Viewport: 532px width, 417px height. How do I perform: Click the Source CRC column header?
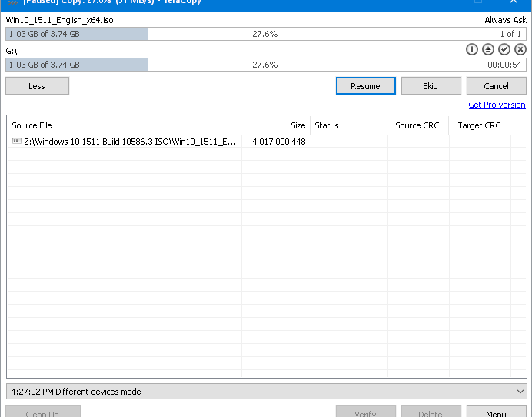point(418,125)
